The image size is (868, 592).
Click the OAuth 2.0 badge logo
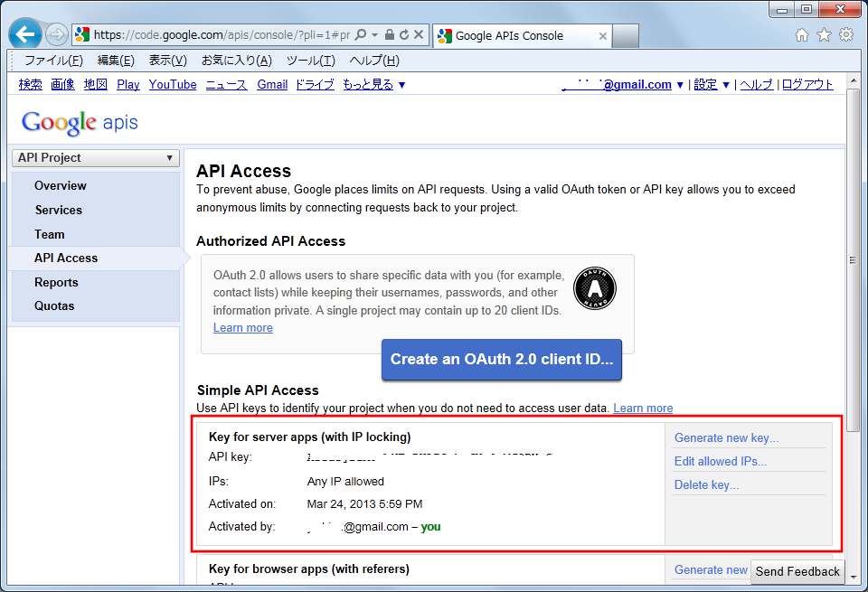594,289
